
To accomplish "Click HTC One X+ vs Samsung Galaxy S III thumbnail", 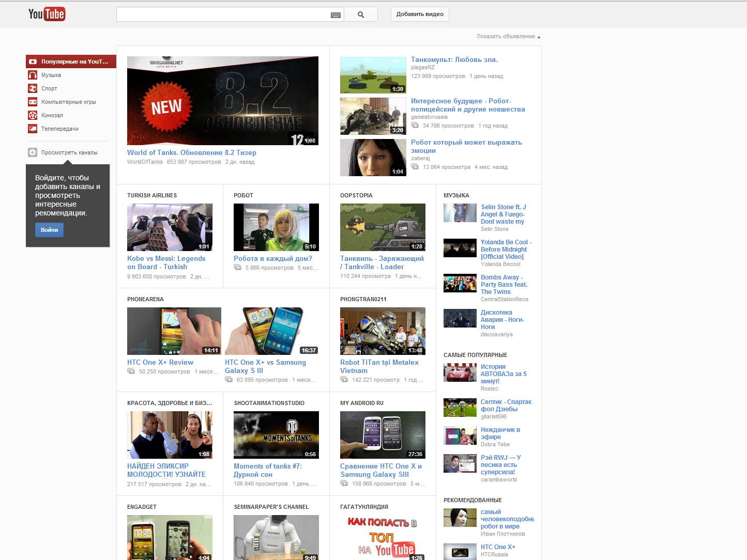I will point(272,331).
